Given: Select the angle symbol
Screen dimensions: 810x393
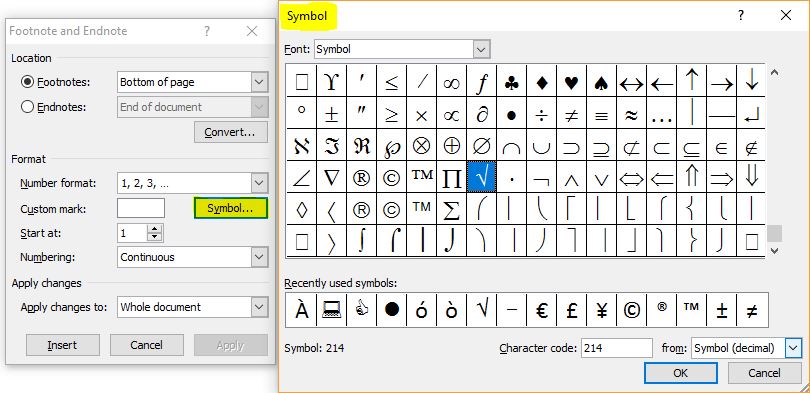Looking at the screenshot, I should click(x=301, y=177).
